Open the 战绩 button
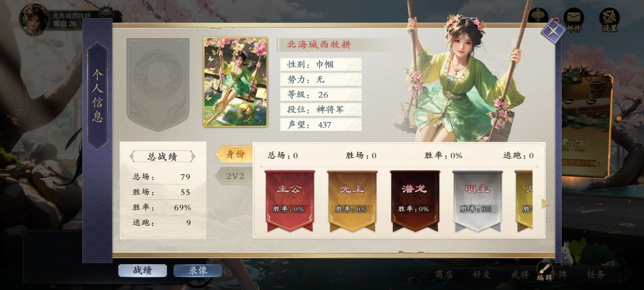 pos(143,271)
